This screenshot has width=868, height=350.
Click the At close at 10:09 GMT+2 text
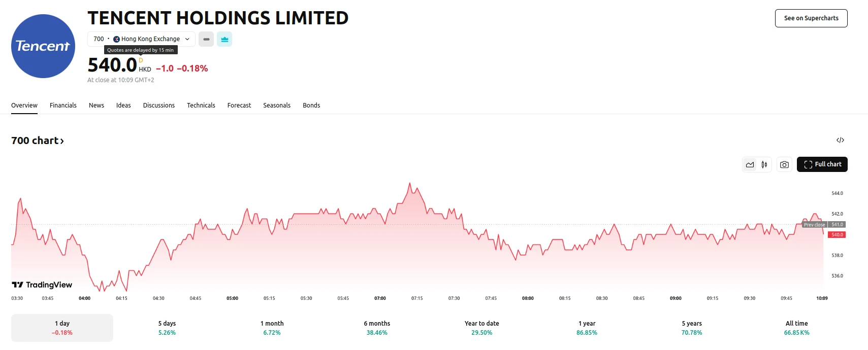coord(121,80)
